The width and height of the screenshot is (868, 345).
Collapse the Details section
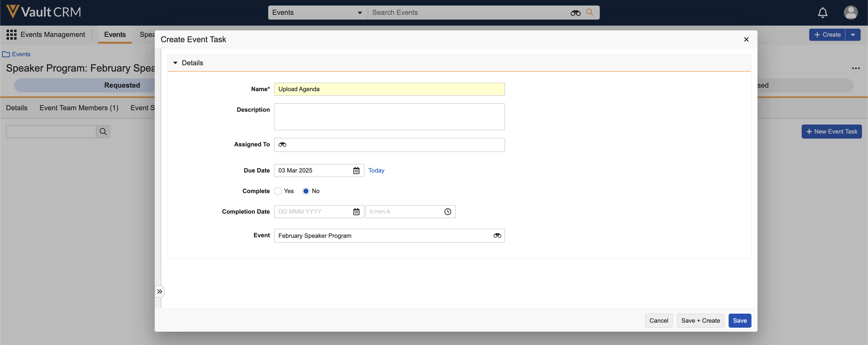point(175,63)
